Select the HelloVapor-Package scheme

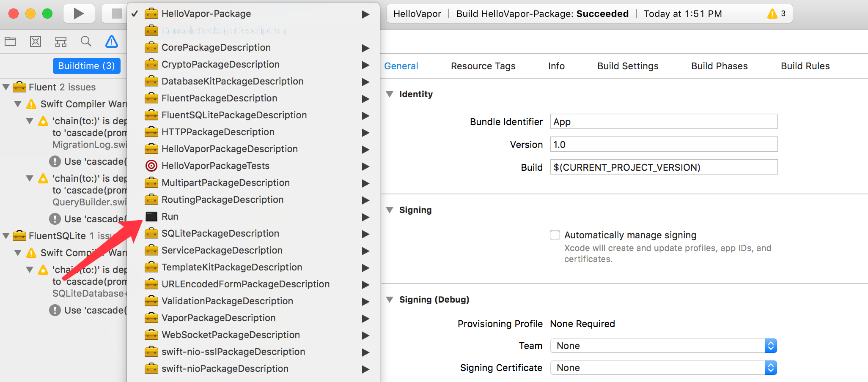point(253,14)
